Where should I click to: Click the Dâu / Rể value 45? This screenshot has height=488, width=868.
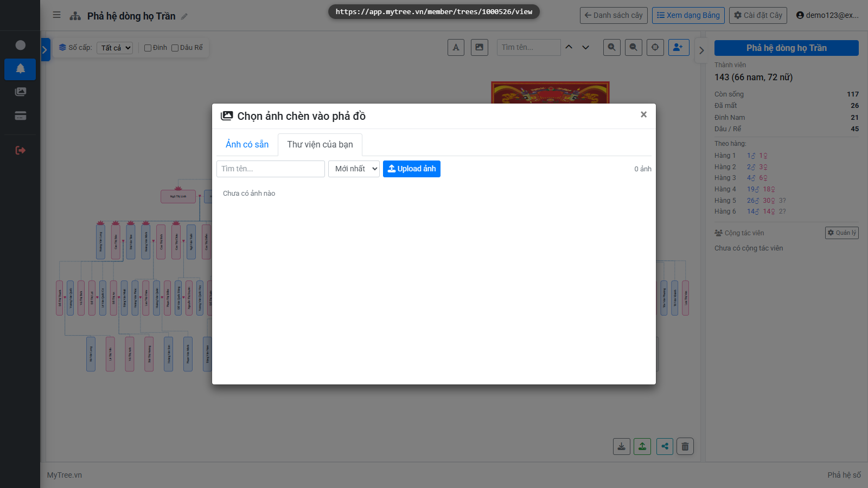point(854,129)
